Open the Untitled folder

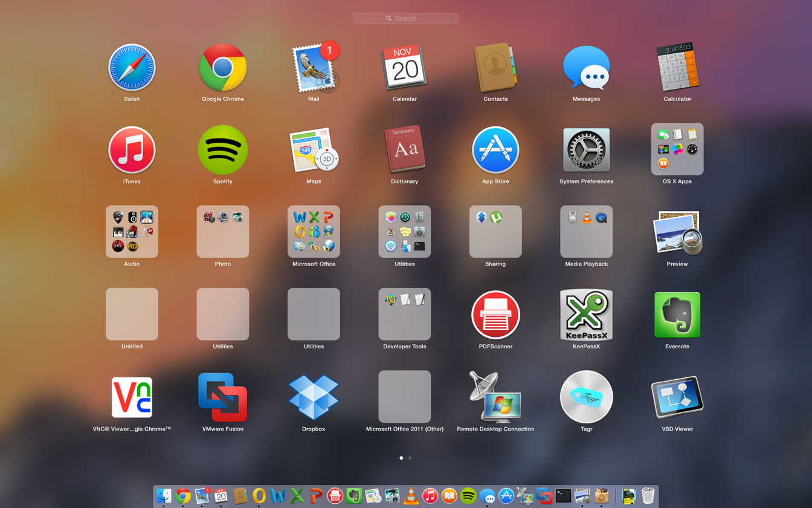(x=132, y=314)
